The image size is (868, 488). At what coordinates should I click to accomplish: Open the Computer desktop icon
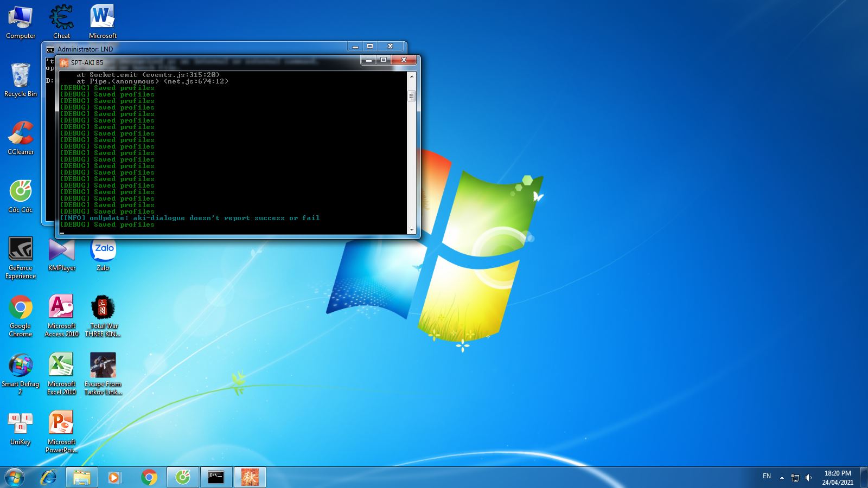pyautogui.click(x=20, y=16)
